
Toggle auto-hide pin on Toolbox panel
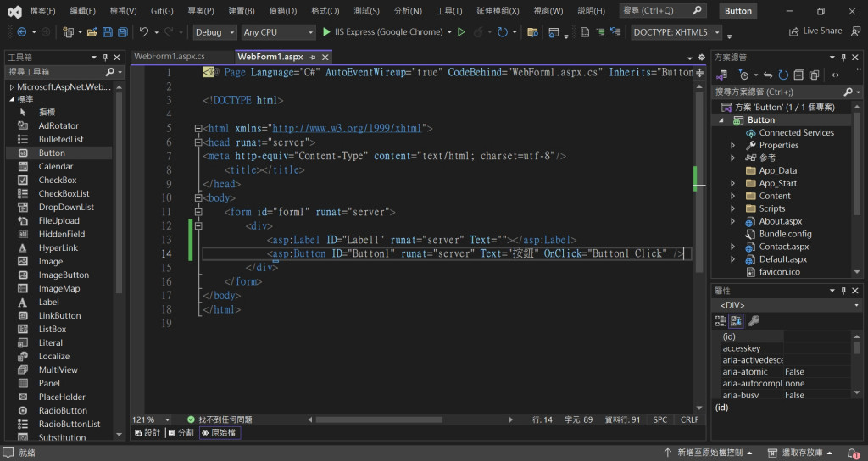coord(105,57)
